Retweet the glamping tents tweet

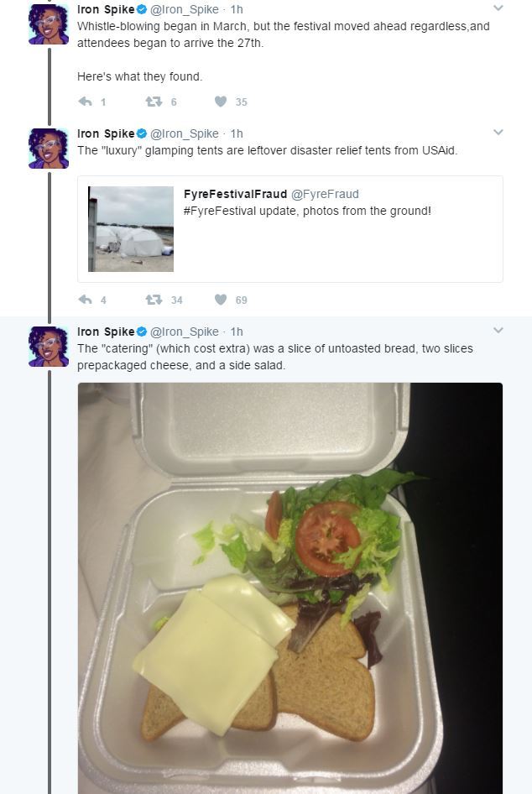pyautogui.click(x=154, y=300)
